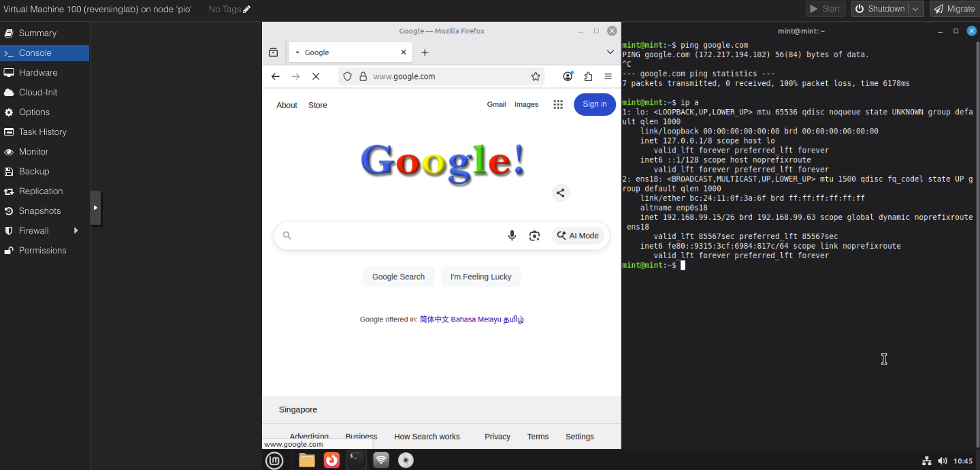980x470 pixels.
Task: Open the Shutdown options dropdown arrow
Action: (916, 9)
